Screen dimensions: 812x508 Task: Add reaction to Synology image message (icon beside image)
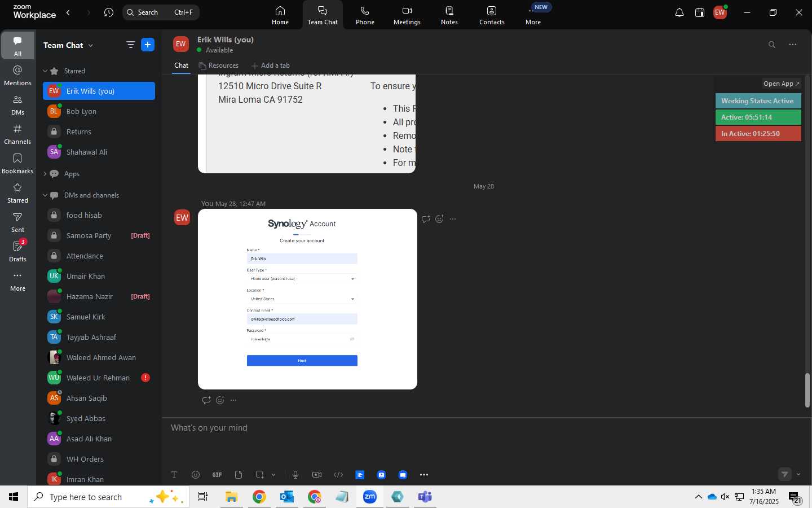[439, 219]
